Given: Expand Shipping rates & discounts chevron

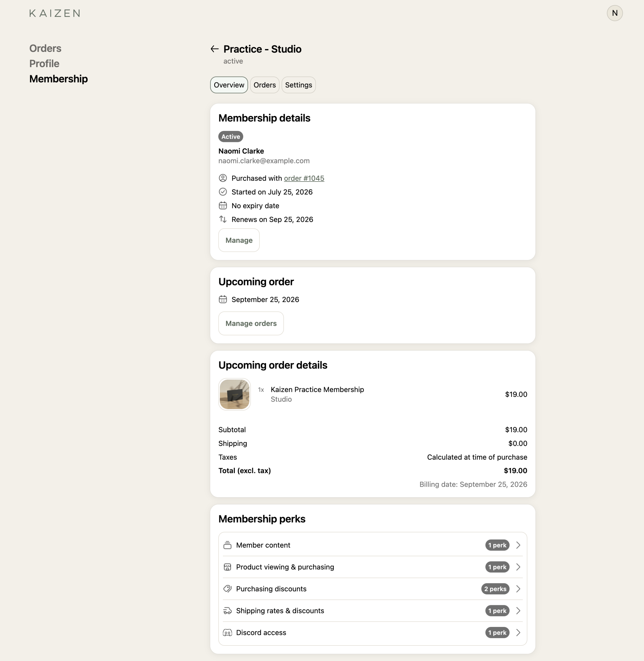Looking at the screenshot, I should 518,611.
